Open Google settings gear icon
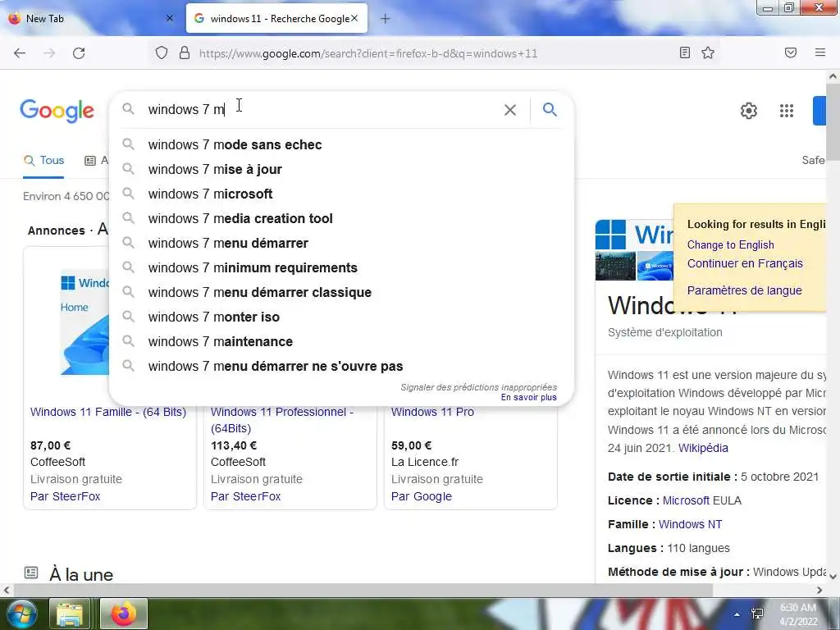The width and height of the screenshot is (840, 630). click(748, 111)
